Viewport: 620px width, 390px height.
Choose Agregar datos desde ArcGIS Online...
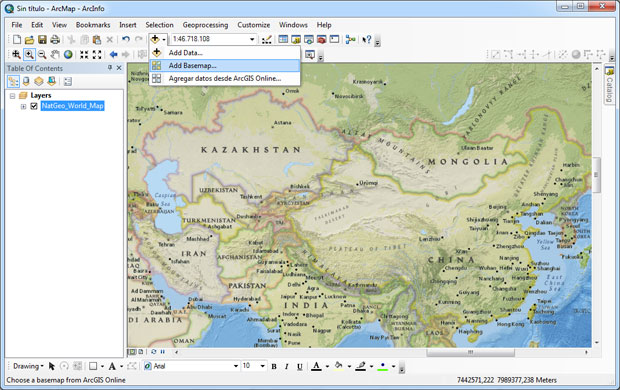pos(225,78)
